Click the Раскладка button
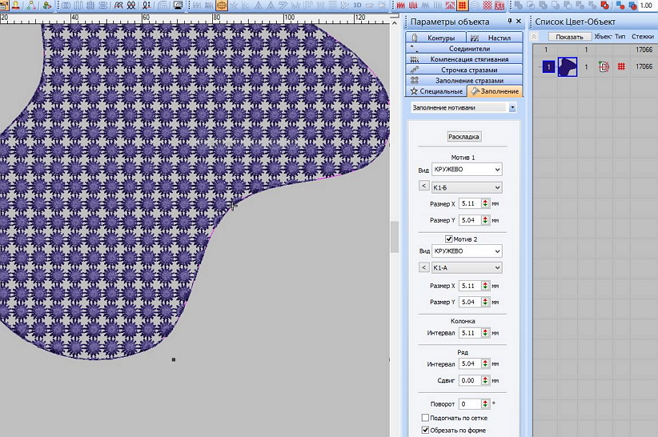 464,136
